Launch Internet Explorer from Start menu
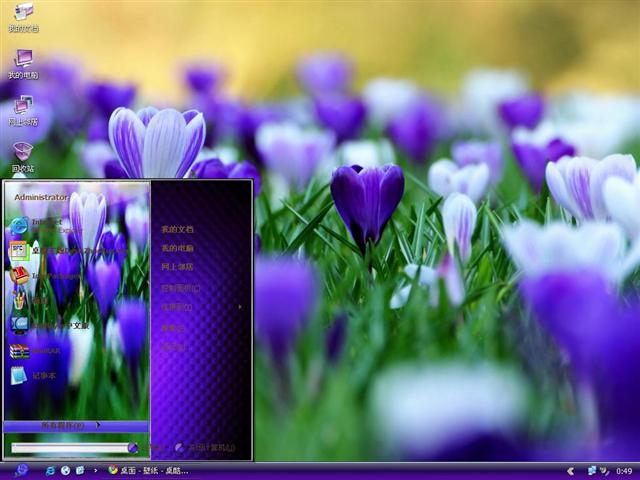Image resolution: width=640 pixels, height=480 pixels. 45,226
